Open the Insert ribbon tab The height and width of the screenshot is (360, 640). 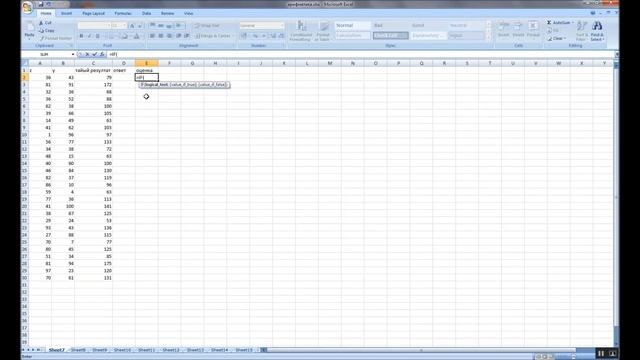pos(66,13)
